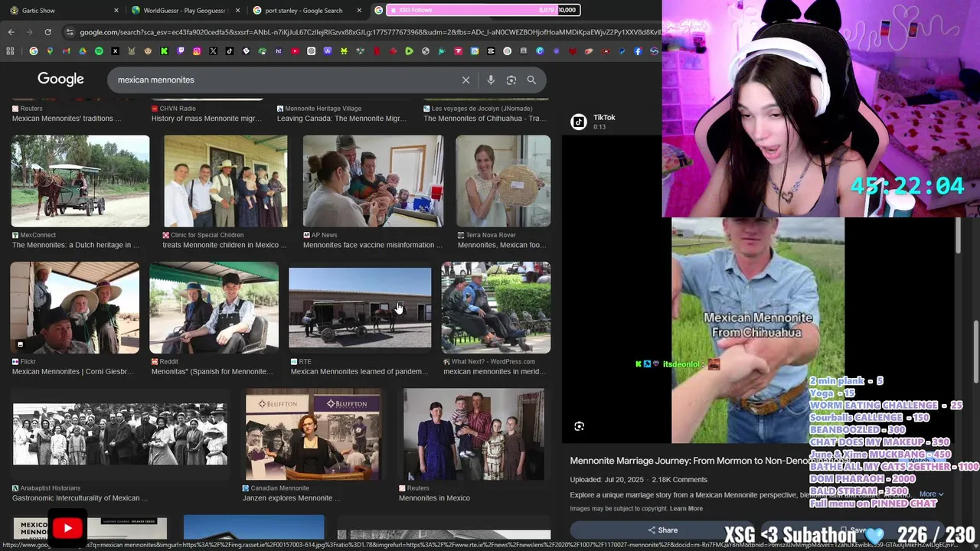The height and width of the screenshot is (551, 980).
Task: Open YouTube bookmark in bookmarks bar
Action: coord(295,51)
